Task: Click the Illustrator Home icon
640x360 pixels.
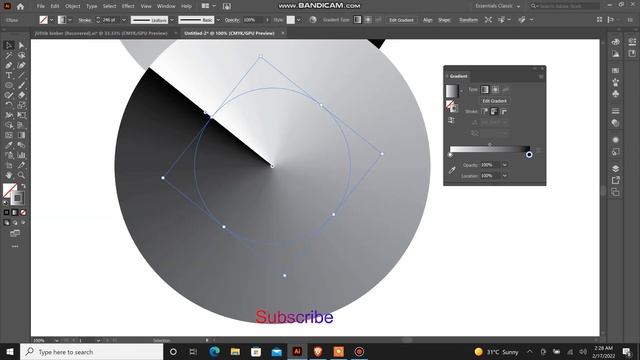Action: click(x=20, y=6)
